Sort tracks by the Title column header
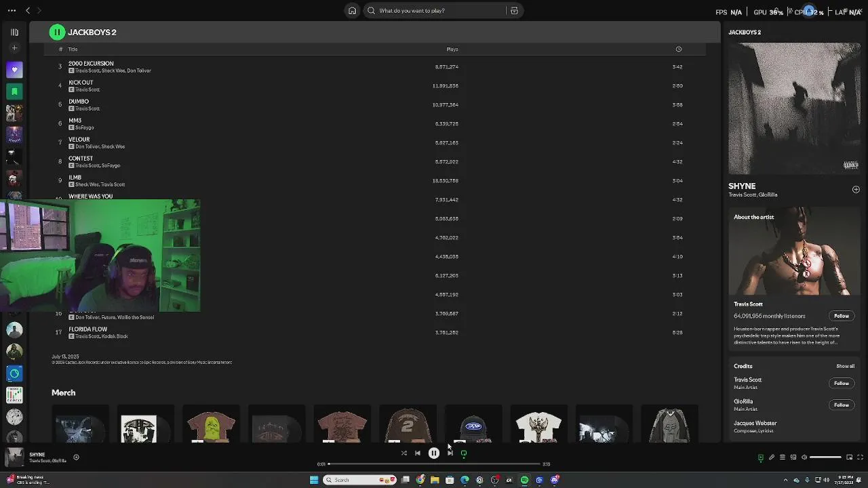This screenshot has width=868, height=488. [73, 49]
